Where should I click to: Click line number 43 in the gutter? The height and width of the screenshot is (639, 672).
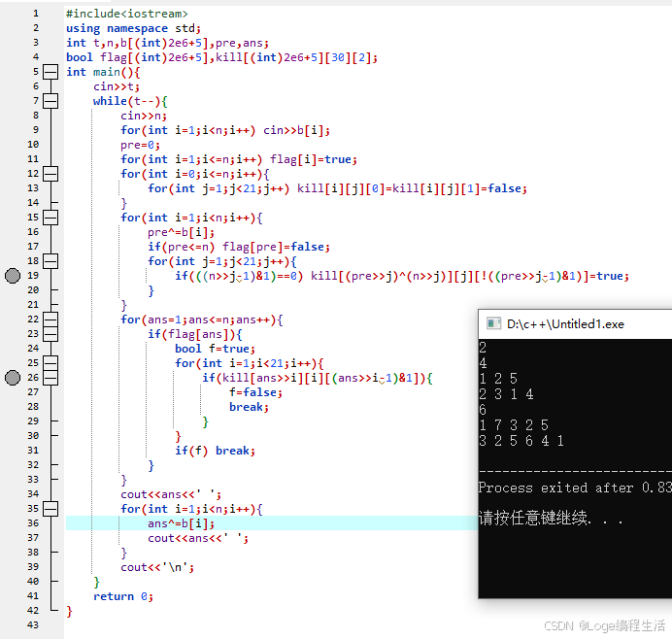(x=33, y=625)
